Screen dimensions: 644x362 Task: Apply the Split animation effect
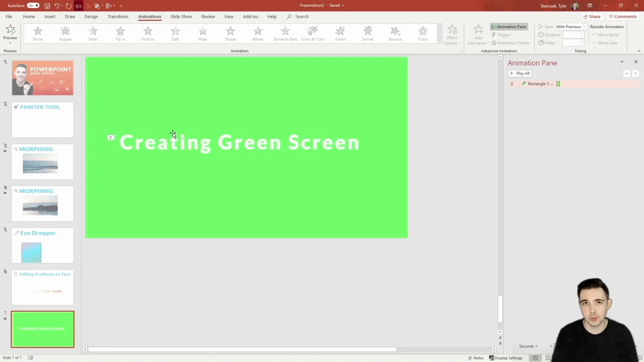pyautogui.click(x=175, y=34)
